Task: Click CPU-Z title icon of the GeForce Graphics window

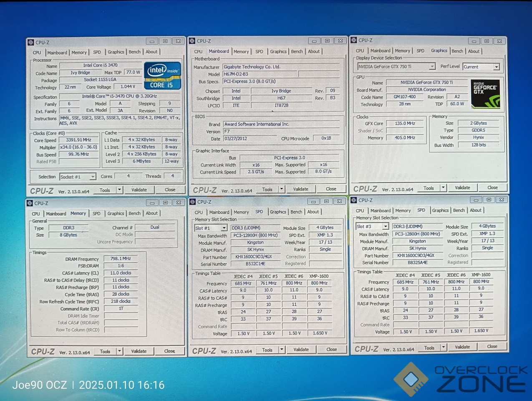Action: click(354, 40)
